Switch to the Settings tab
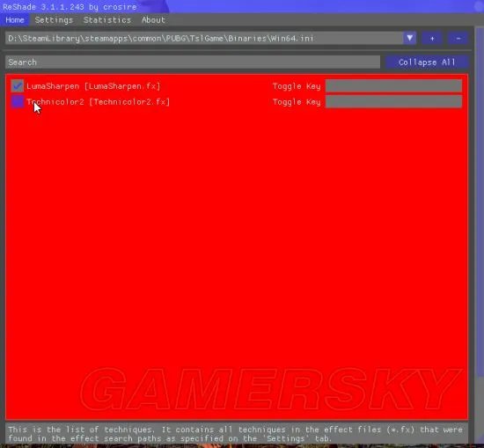 (54, 20)
